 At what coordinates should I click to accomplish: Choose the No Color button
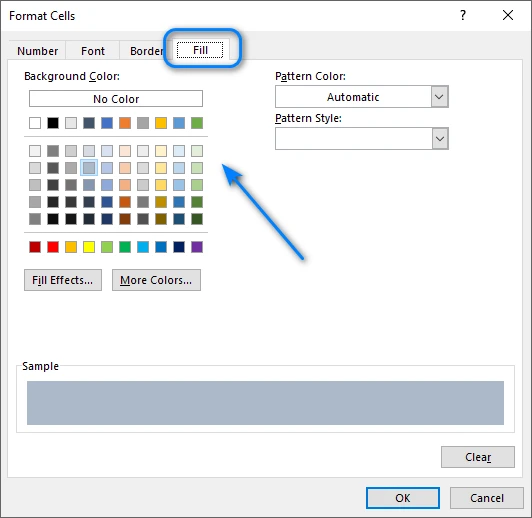coord(116,99)
